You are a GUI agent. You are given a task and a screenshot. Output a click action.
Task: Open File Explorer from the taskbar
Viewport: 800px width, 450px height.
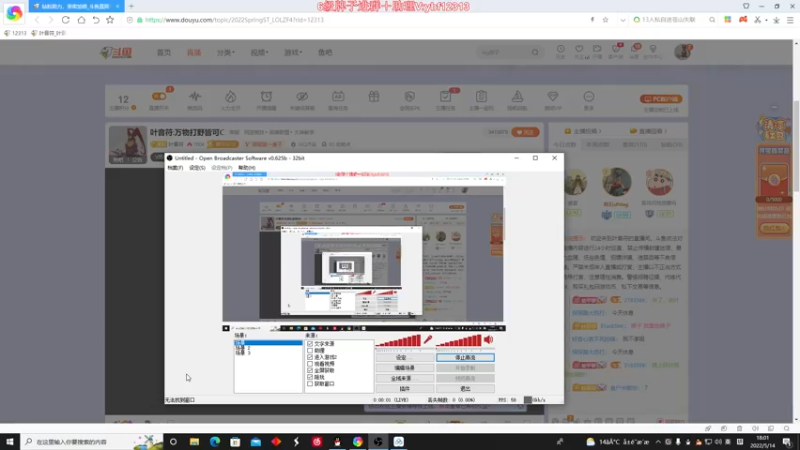pos(194,441)
